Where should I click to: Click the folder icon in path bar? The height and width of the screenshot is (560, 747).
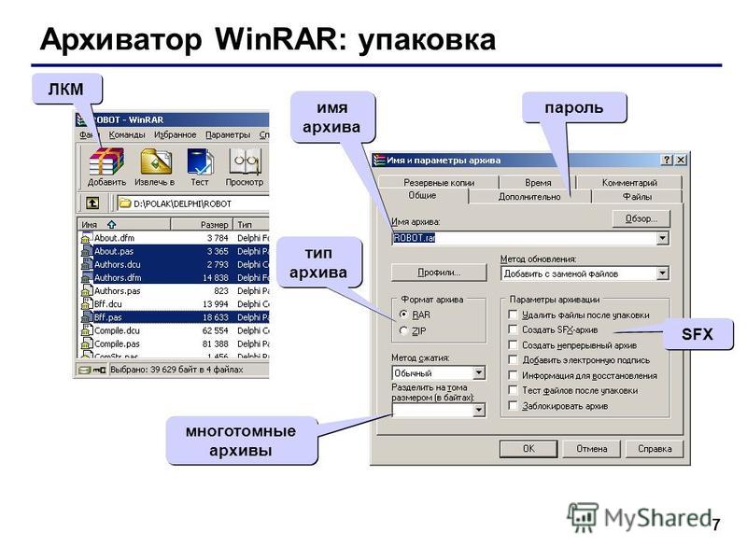pyautogui.click(x=125, y=203)
